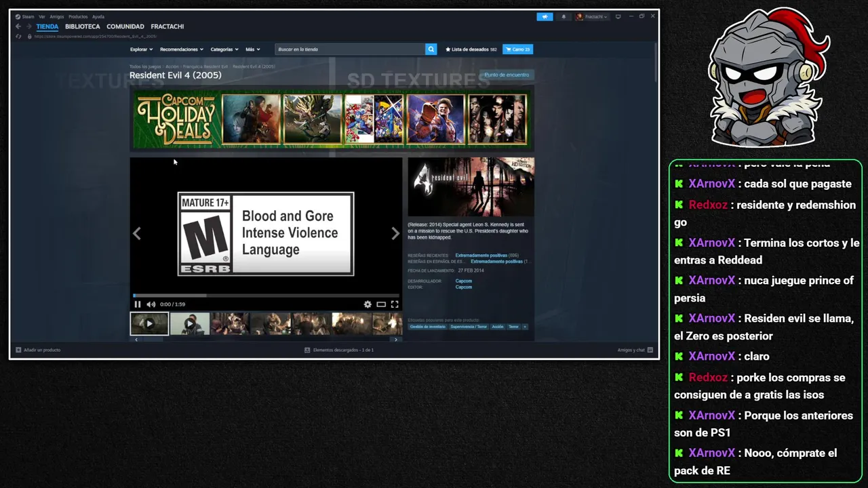Click the downloads icon in the bottom bar
Viewport: 868px width, 488px height.
[x=307, y=350]
